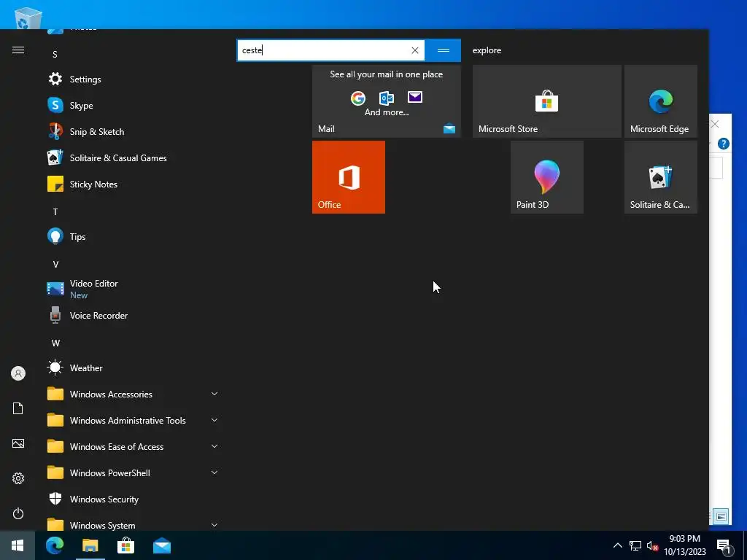
Task: Click the 'explore' group title
Action: pos(487,50)
